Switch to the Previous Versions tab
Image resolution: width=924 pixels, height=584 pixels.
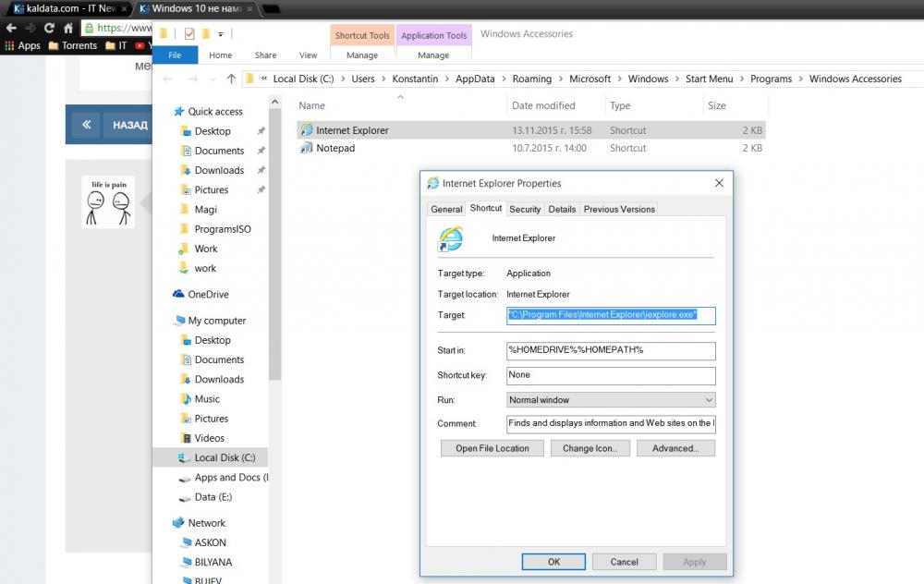pyautogui.click(x=619, y=209)
